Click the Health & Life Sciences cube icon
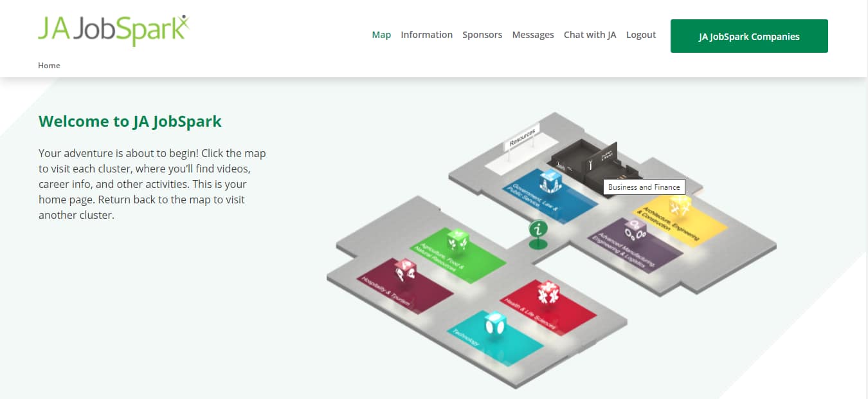This screenshot has width=868, height=399. pos(548,293)
